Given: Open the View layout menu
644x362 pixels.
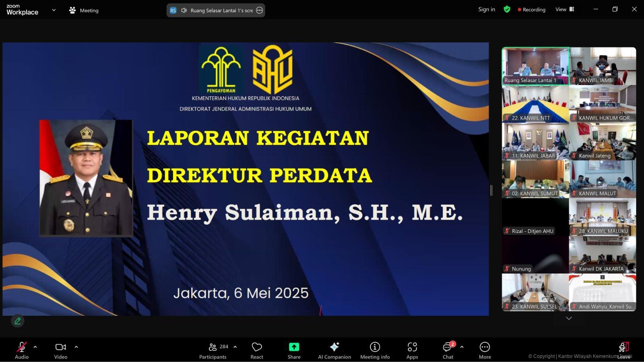Looking at the screenshot, I should click(x=564, y=9).
